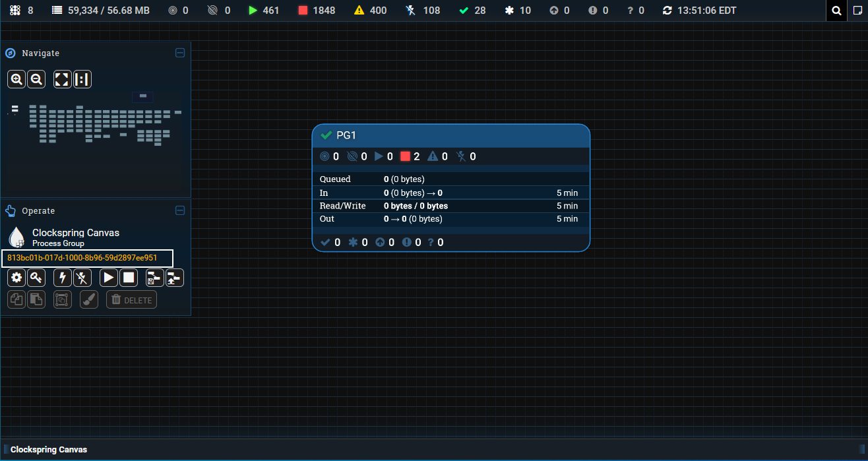
Task: Start the flow with play button
Action: click(x=109, y=278)
